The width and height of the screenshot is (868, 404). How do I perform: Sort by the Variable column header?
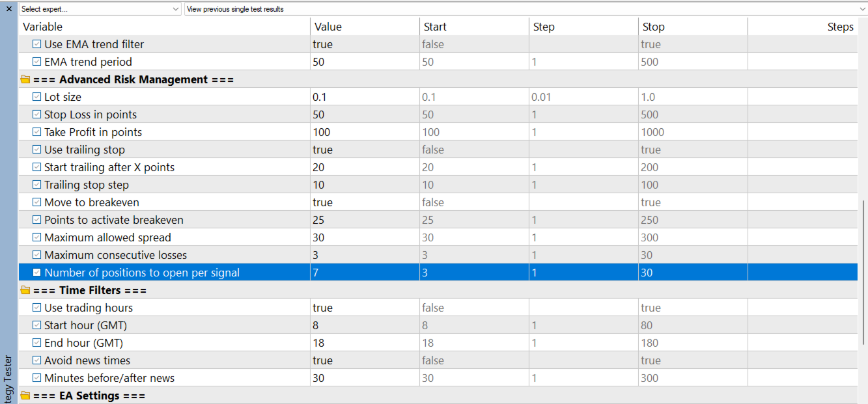click(164, 27)
